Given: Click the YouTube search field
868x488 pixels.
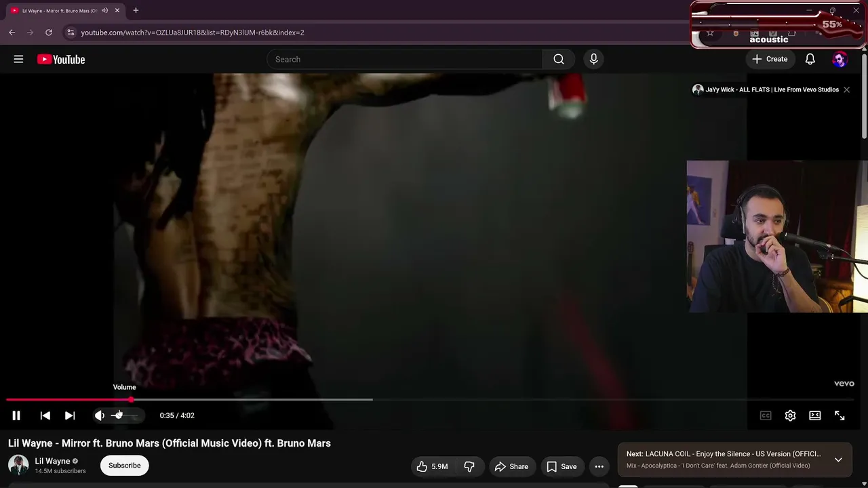Looking at the screenshot, I should coord(405,60).
